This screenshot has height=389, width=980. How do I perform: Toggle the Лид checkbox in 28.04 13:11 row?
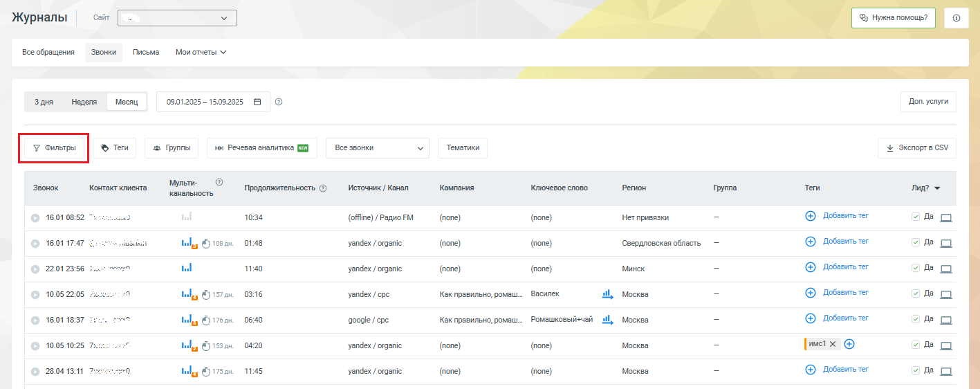click(916, 370)
